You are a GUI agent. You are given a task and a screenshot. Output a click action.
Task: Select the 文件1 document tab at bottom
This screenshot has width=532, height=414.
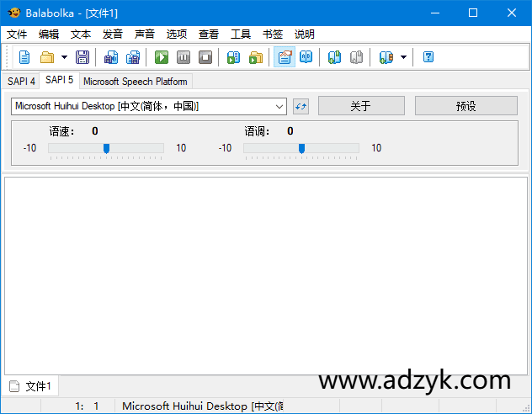31,386
